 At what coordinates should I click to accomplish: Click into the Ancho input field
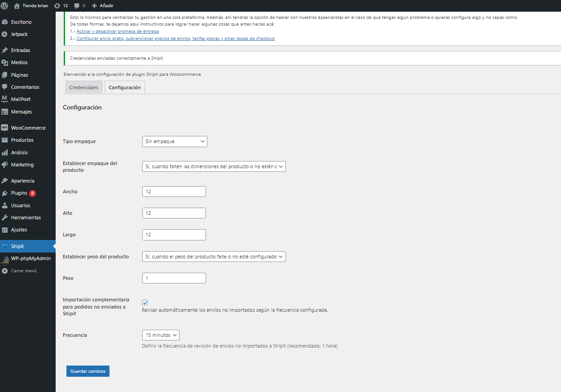pyautogui.click(x=174, y=192)
